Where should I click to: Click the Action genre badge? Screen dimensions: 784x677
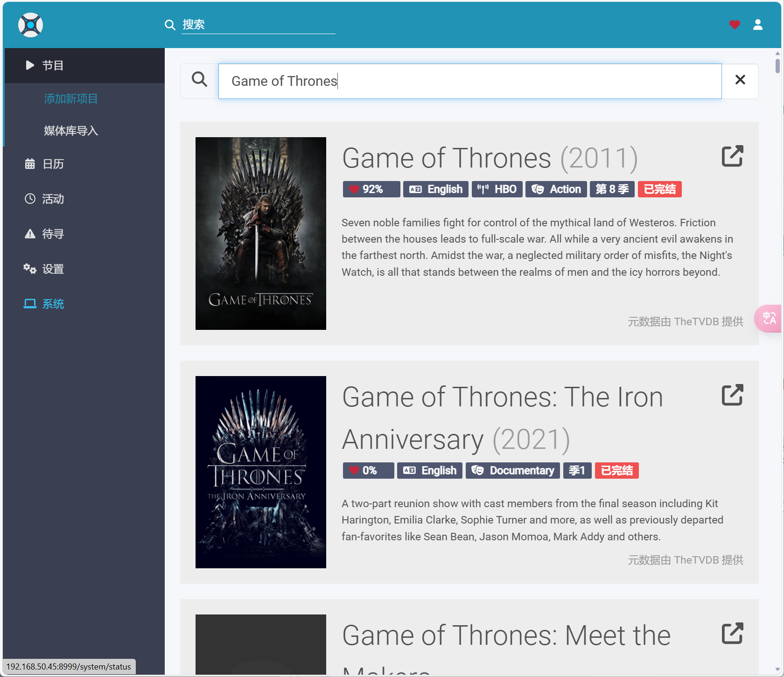pyautogui.click(x=556, y=189)
